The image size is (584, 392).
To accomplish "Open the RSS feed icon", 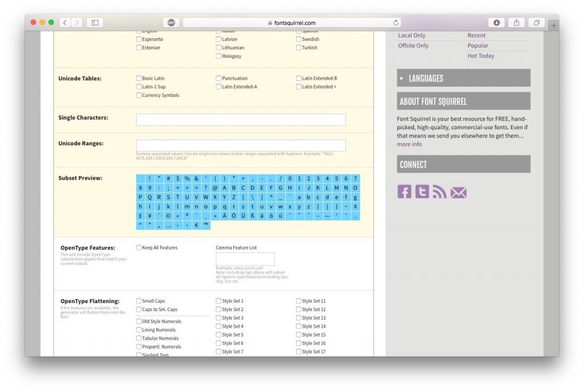I will pyautogui.click(x=440, y=191).
